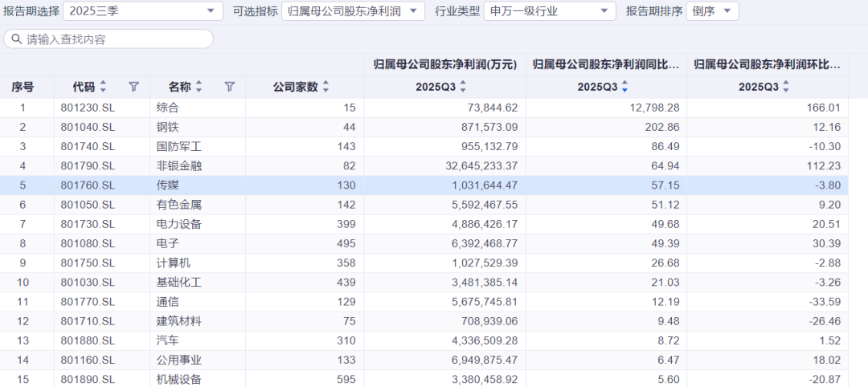Click net profit value 32,645,233.37
Screen dimensions: 868x387
[x=483, y=166]
